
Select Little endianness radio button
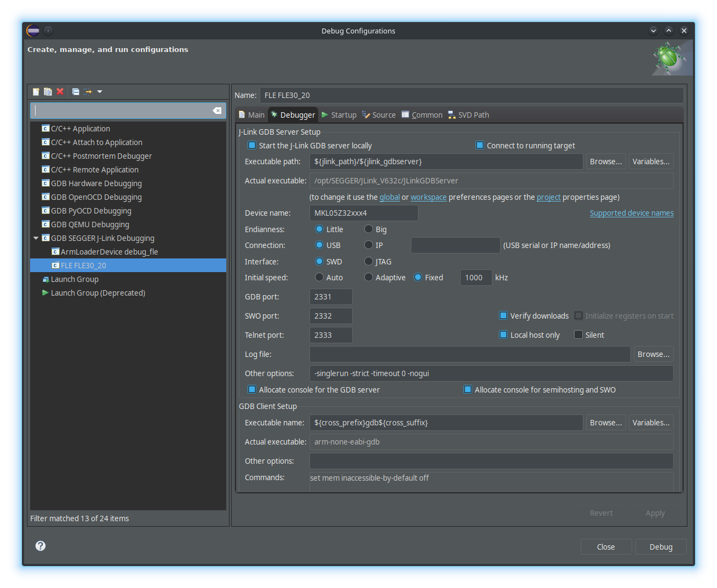(319, 229)
